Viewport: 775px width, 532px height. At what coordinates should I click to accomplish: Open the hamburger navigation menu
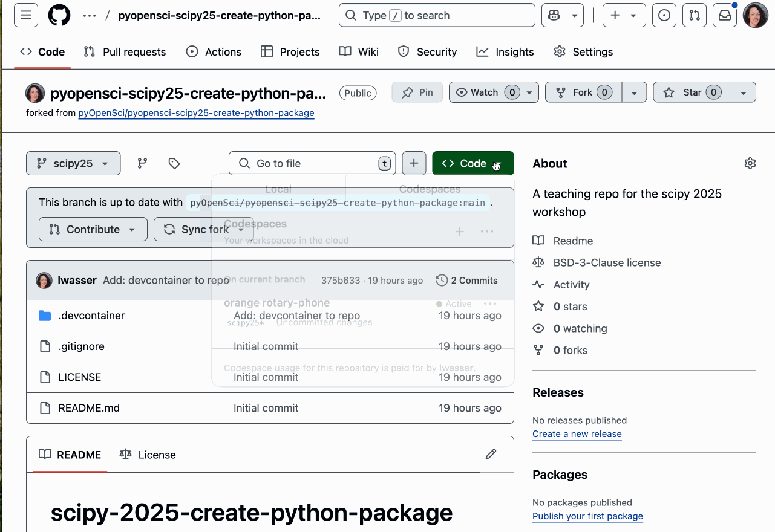coord(26,16)
